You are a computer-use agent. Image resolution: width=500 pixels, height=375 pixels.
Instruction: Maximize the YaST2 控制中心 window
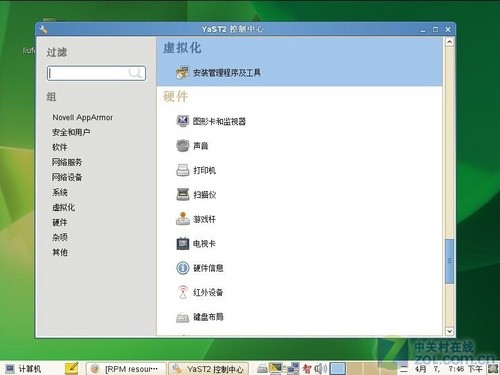point(435,29)
